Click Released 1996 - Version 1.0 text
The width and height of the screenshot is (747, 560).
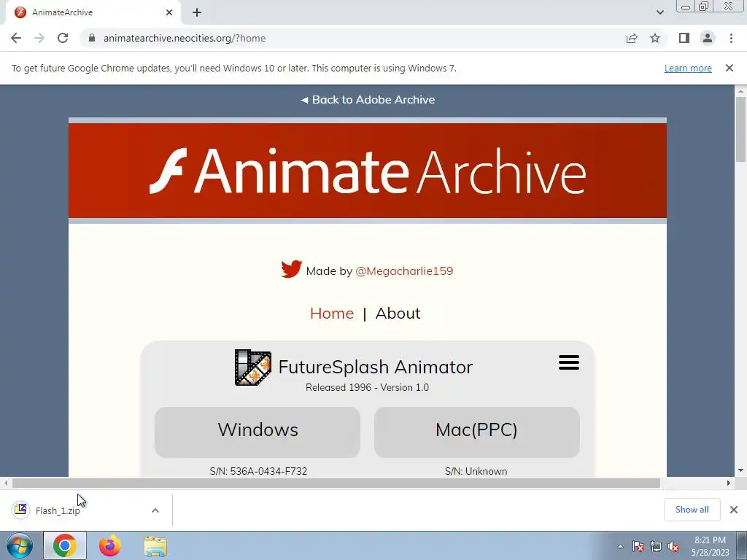click(x=368, y=387)
